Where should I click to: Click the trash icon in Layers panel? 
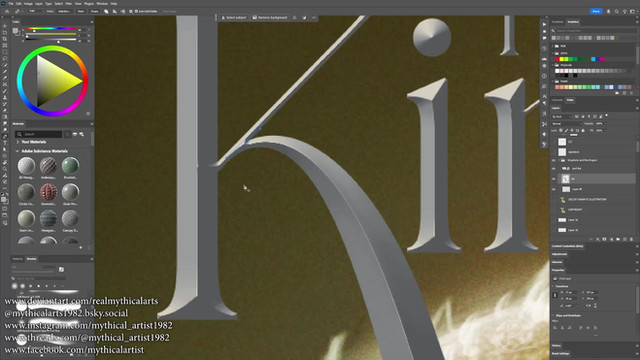coord(631,239)
